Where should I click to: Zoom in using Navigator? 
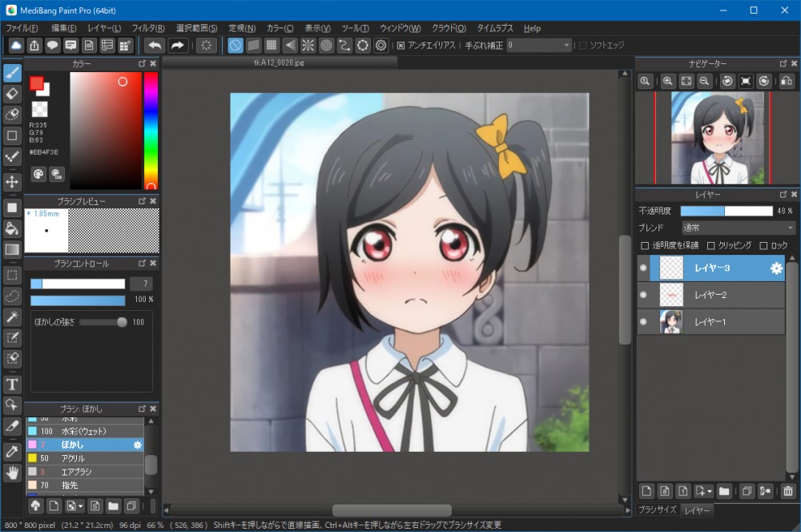click(x=668, y=81)
